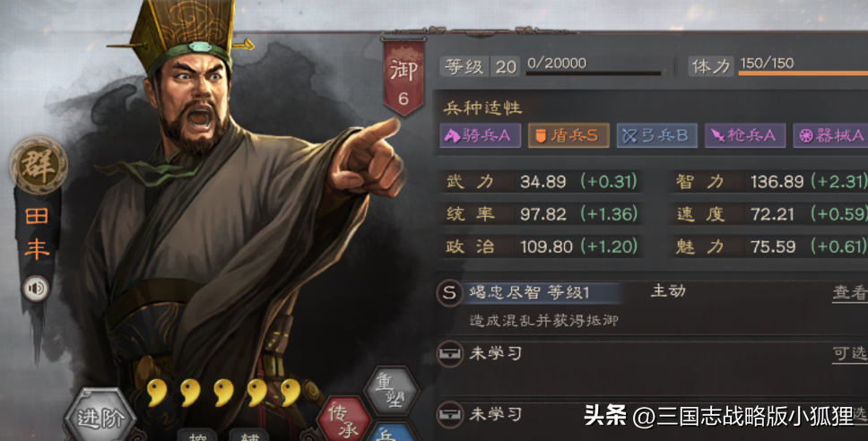Click the S-rank skill badge icon
This screenshot has width=868, height=441.
tap(449, 293)
